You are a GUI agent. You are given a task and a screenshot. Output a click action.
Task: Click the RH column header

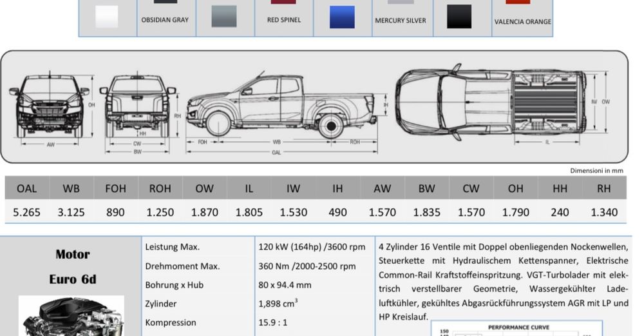coord(603,189)
